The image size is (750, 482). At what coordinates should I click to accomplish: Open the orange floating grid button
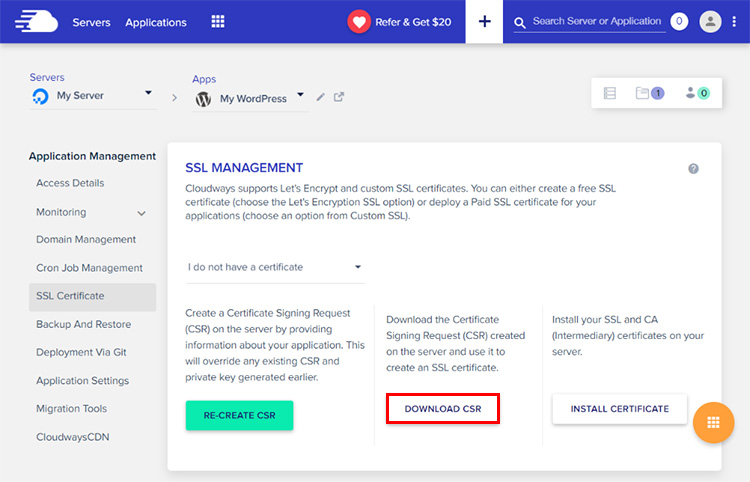point(713,422)
